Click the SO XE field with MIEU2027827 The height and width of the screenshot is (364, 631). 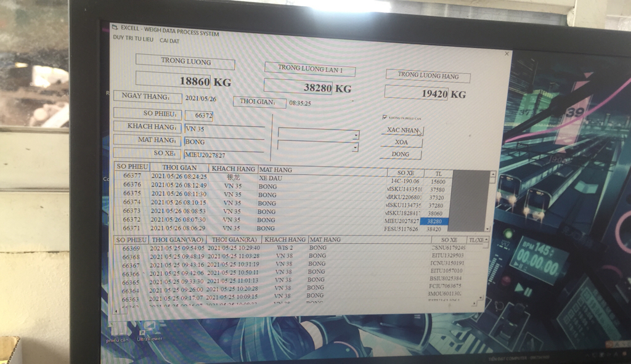224,155
